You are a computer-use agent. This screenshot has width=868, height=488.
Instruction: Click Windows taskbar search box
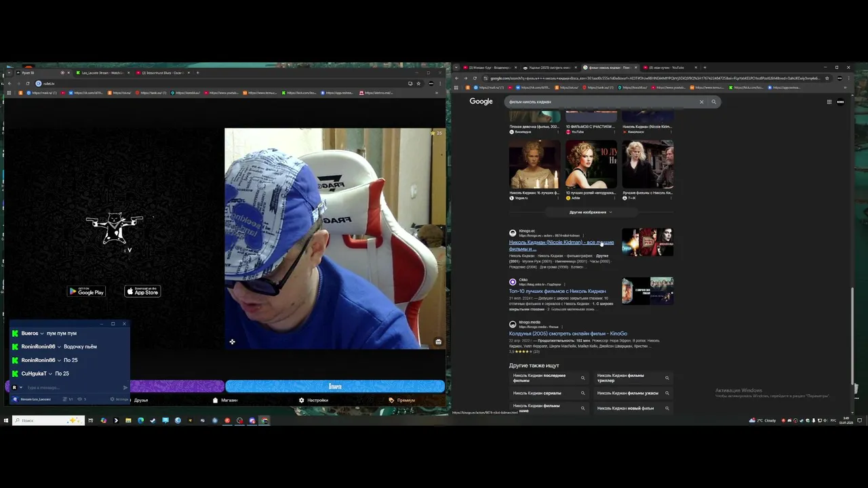(48, 420)
